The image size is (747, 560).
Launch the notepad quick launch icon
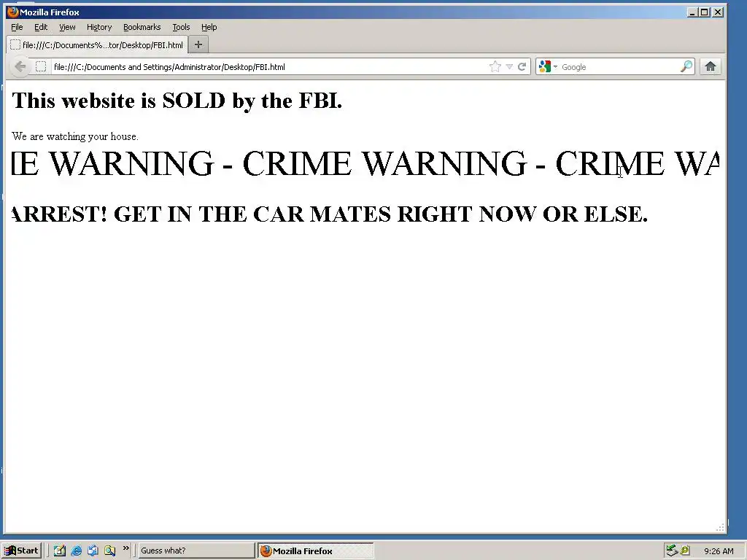59,551
